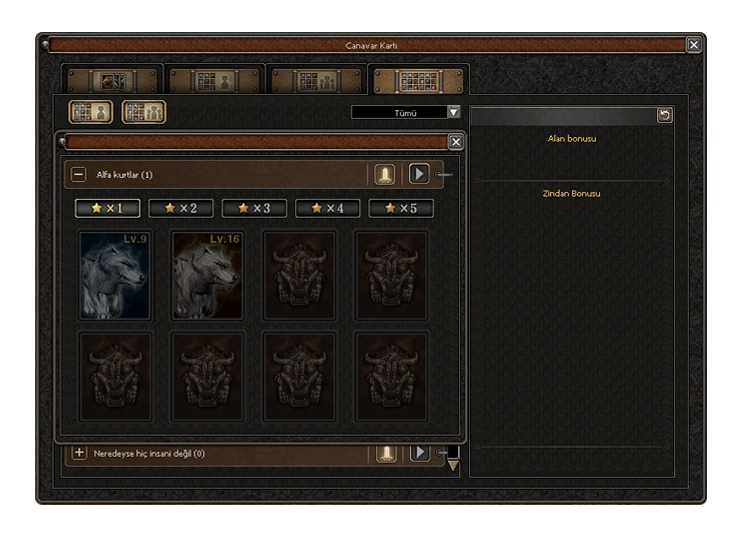This screenshot has width=741, height=536.
Task: Switch to group card grid tab
Action: coord(317,81)
